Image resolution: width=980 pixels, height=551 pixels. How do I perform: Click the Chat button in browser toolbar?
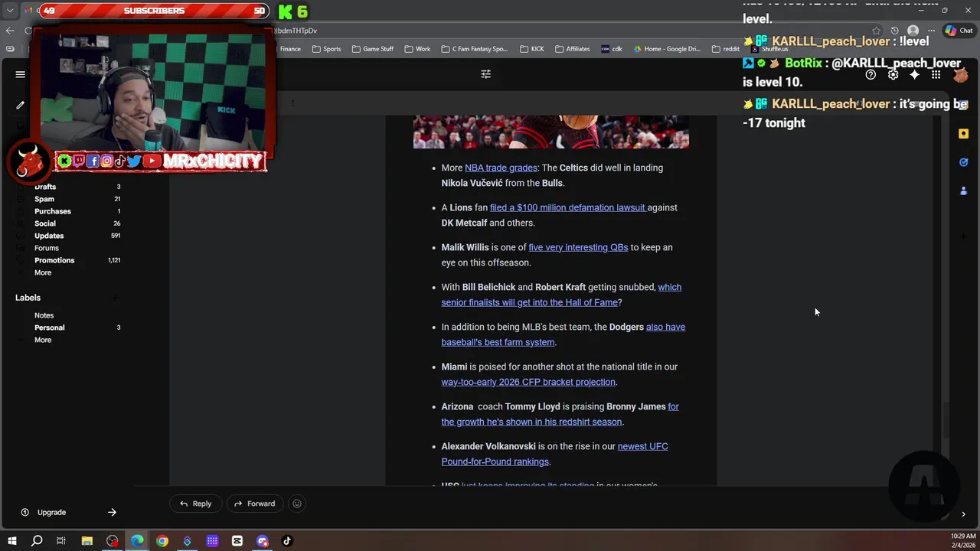coord(960,31)
